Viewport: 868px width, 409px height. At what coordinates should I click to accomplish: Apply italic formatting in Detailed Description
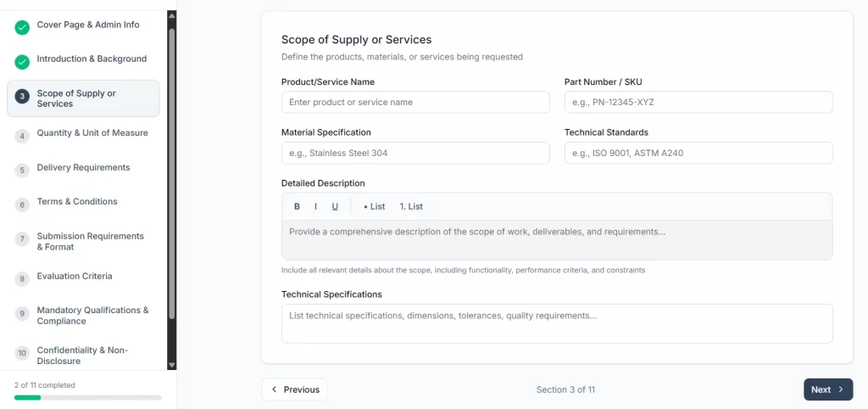click(x=315, y=206)
